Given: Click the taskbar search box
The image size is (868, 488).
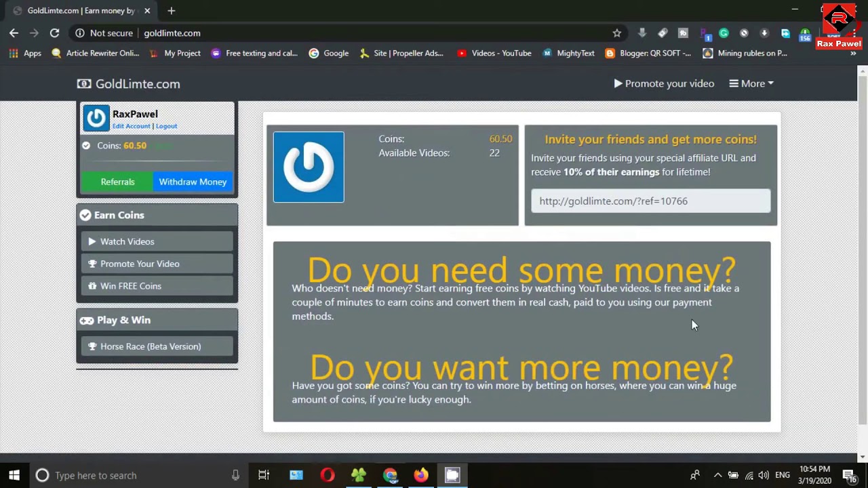Looking at the screenshot, I should click(139, 475).
